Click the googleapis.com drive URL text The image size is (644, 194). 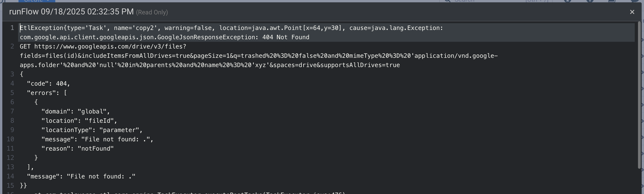110,46
